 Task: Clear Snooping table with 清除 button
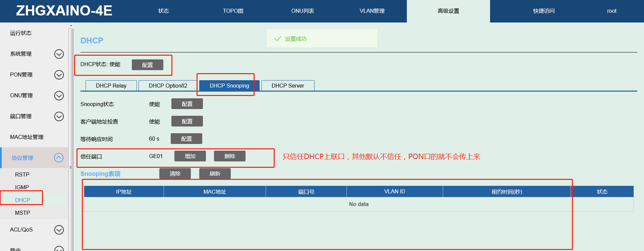point(175,173)
